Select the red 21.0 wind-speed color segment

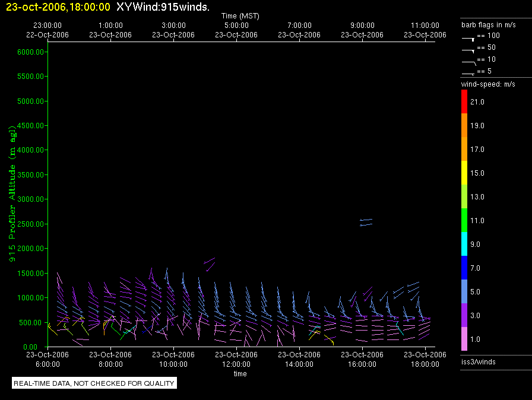pos(464,102)
